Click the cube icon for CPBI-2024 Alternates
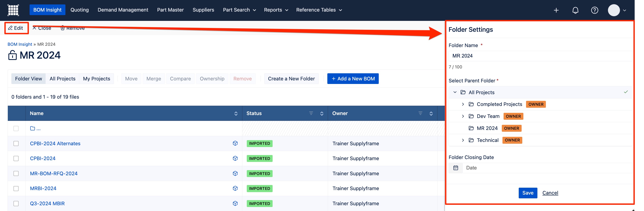Viewport: 644px width, 211px height. (x=235, y=143)
